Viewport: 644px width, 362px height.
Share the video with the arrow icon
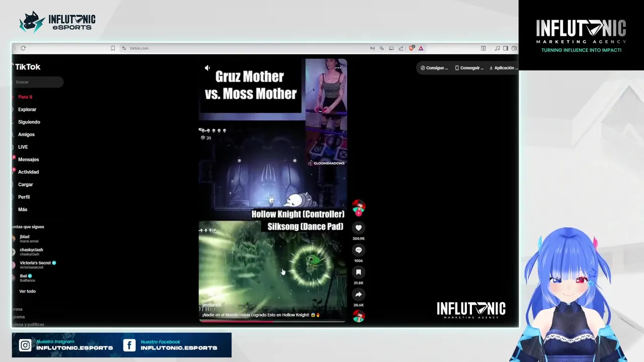point(359,294)
